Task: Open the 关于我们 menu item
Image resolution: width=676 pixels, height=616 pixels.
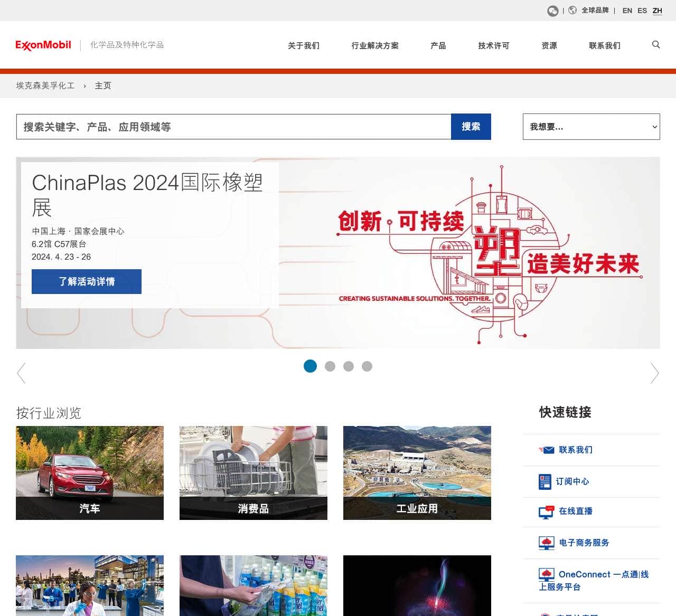Action: [x=304, y=46]
